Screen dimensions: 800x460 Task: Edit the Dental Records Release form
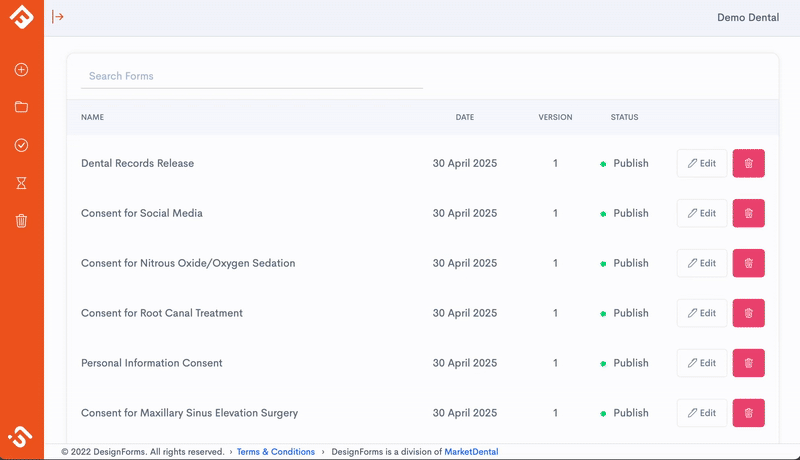pyautogui.click(x=702, y=163)
